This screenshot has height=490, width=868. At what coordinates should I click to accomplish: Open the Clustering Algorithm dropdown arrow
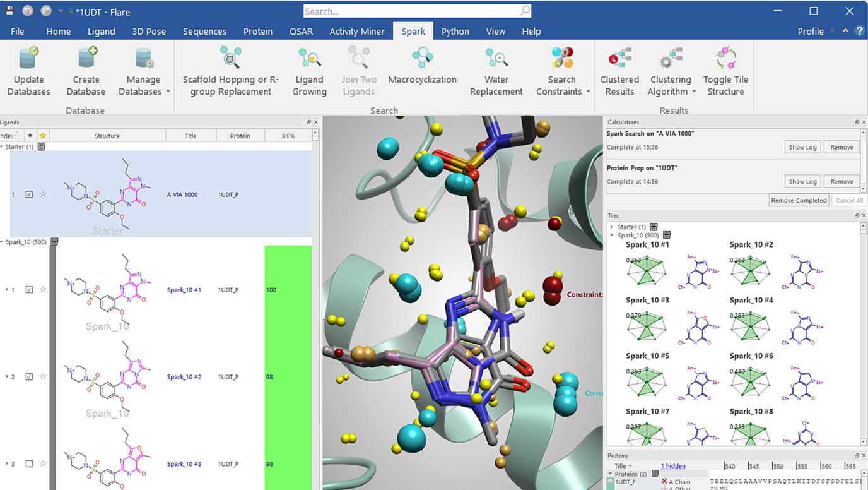(x=694, y=92)
